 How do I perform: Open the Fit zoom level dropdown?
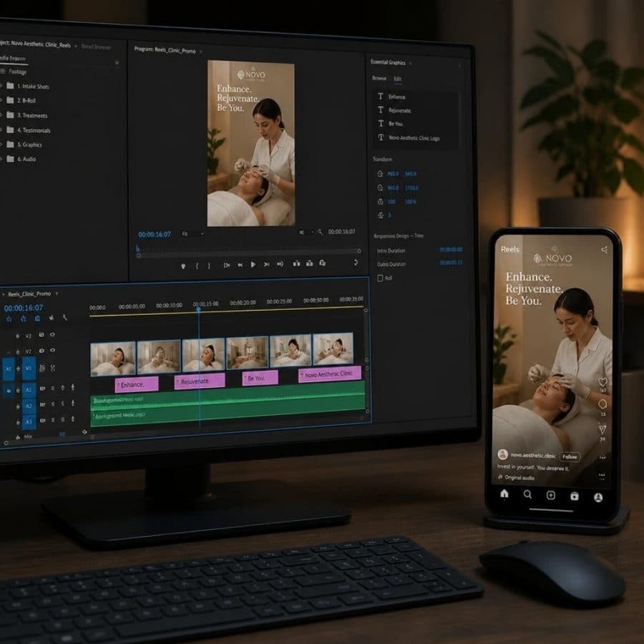(193, 234)
